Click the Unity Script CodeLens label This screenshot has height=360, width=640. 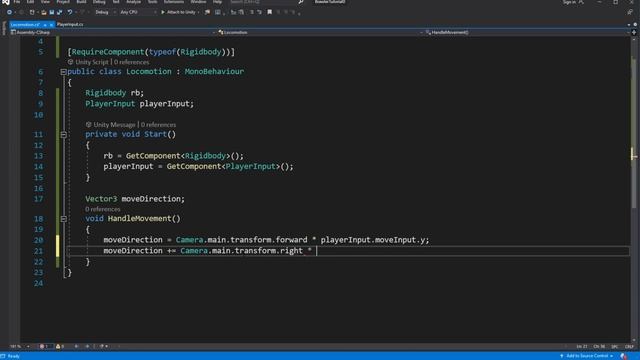(88, 62)
